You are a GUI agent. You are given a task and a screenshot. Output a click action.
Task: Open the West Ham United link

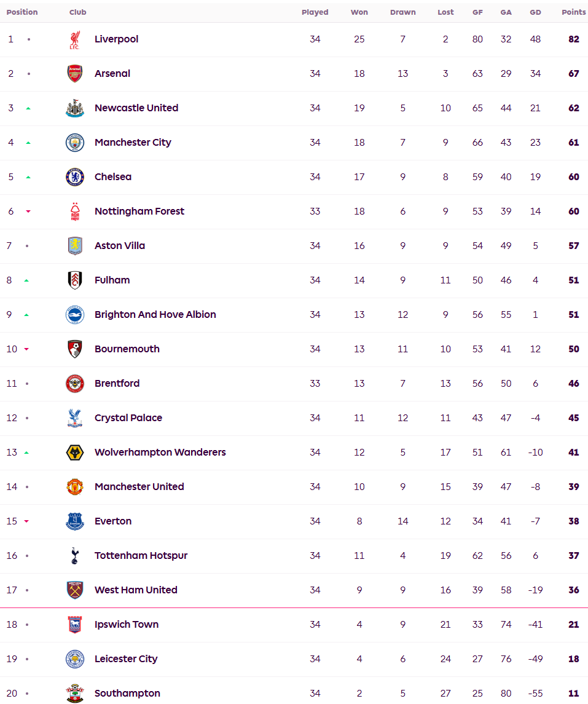pyautogui.click(x=136, y=590)
